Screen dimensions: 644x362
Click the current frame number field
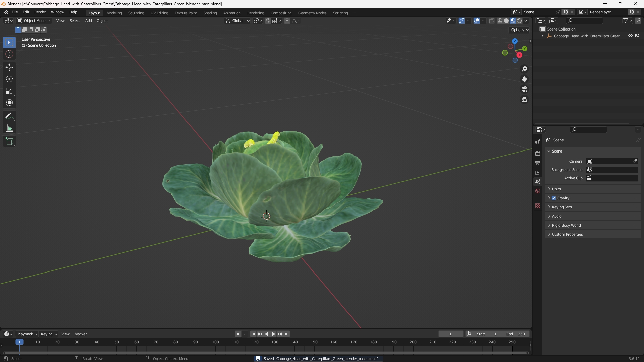click(x=450, y=334)
